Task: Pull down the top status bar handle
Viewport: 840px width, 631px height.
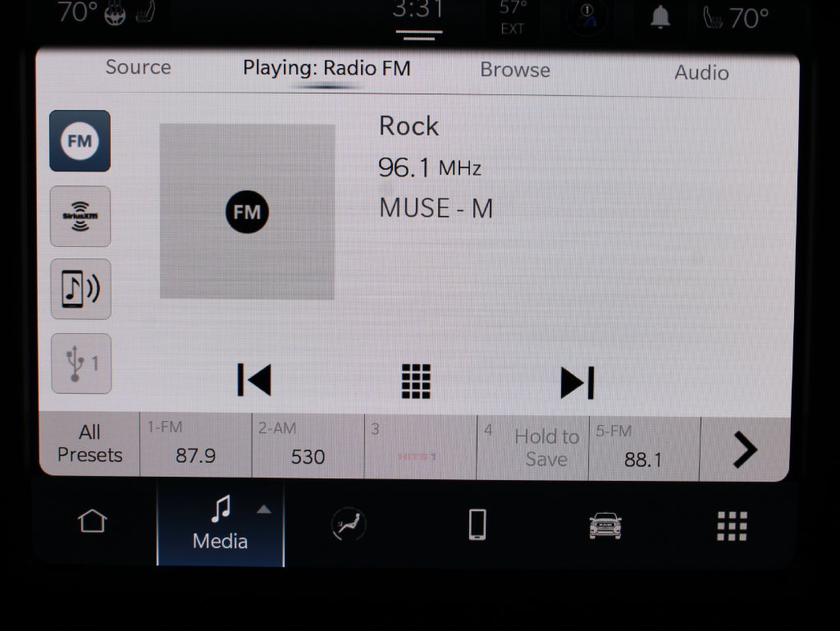Action: [419, 34]
